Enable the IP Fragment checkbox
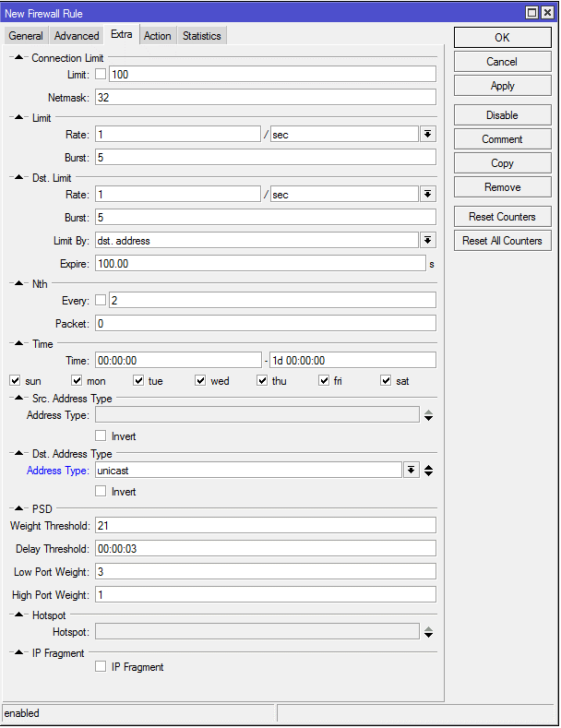The height and width of the screenshot is (728, 561). click(x=101, y=666)
